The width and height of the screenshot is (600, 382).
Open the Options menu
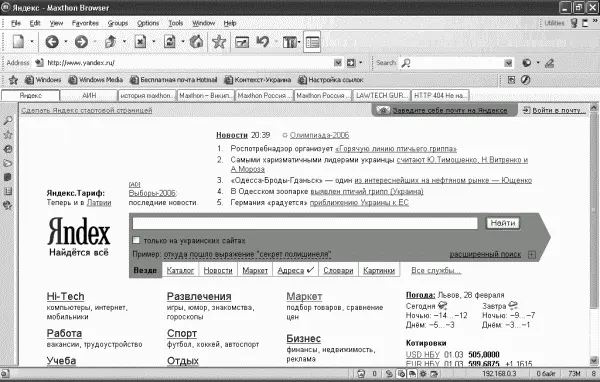click(x=148, y=23)
